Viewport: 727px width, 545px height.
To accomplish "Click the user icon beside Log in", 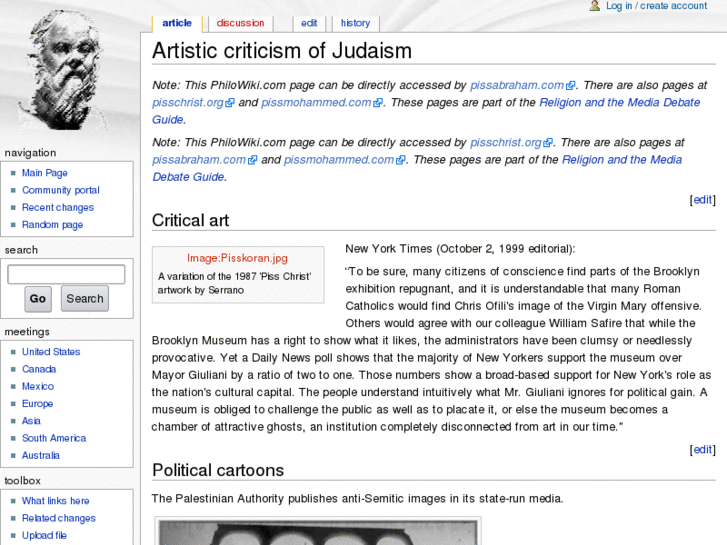I will pyautogui.click(x=594, y=6).
